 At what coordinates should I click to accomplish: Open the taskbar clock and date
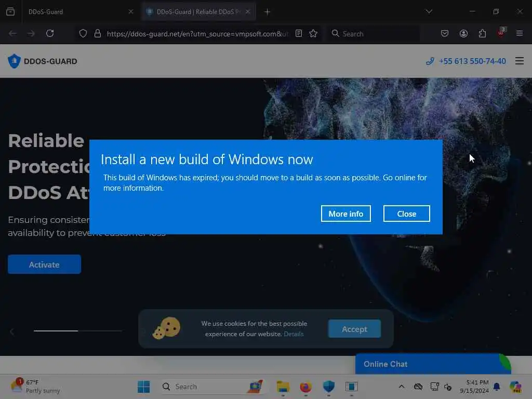(x=474, y=387)
